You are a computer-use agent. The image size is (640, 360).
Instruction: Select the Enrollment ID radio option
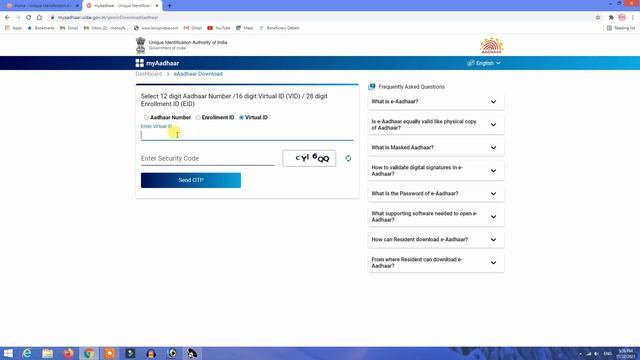coord(198,118)
